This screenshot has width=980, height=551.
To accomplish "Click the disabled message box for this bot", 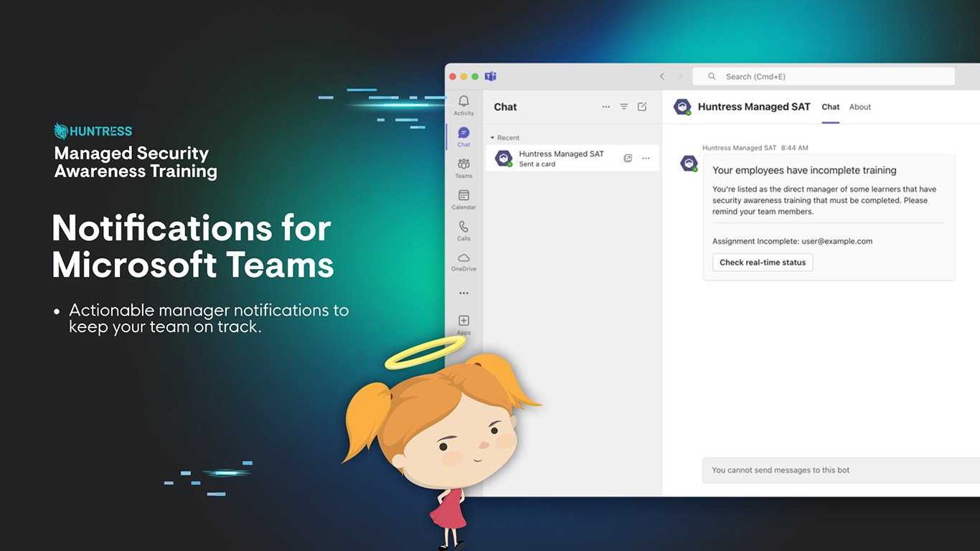I will click(x=841, y=470).
